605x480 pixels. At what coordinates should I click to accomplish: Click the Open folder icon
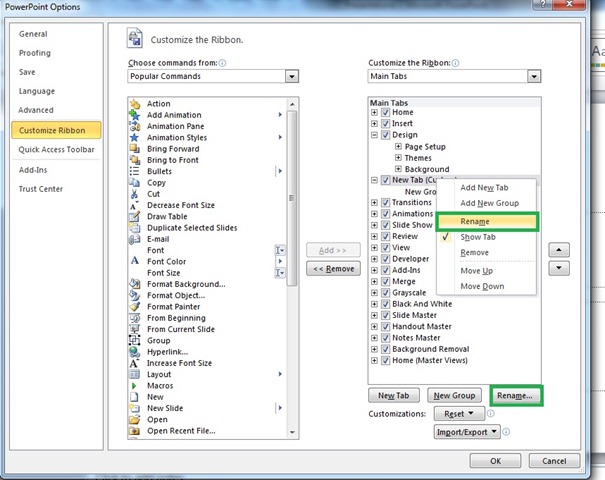135,419
